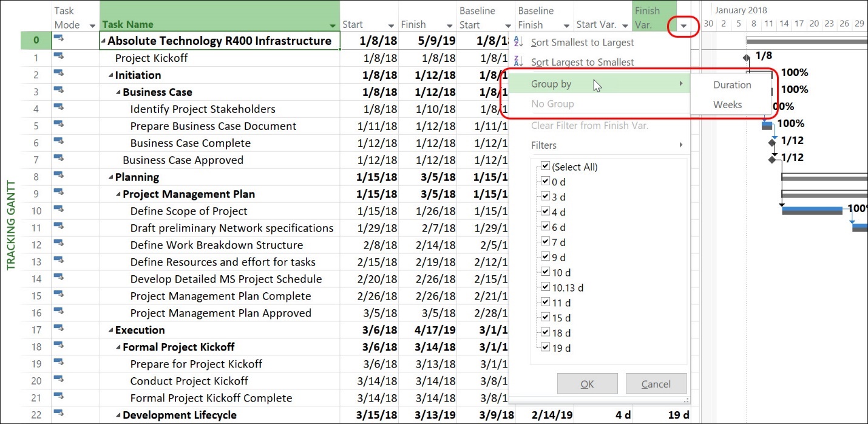The width and height of the screenshot is (868, 424).
Task: Uncheck the 4 d filter checkbox
Action: [546, 211]
